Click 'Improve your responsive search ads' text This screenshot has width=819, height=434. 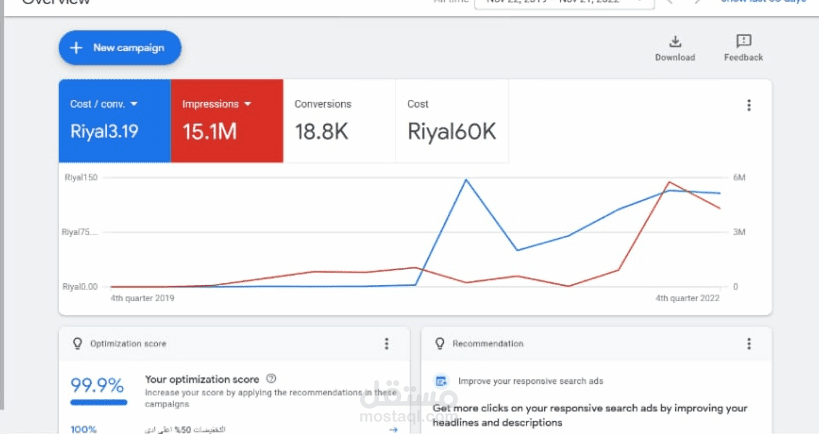tap(531, 381)
